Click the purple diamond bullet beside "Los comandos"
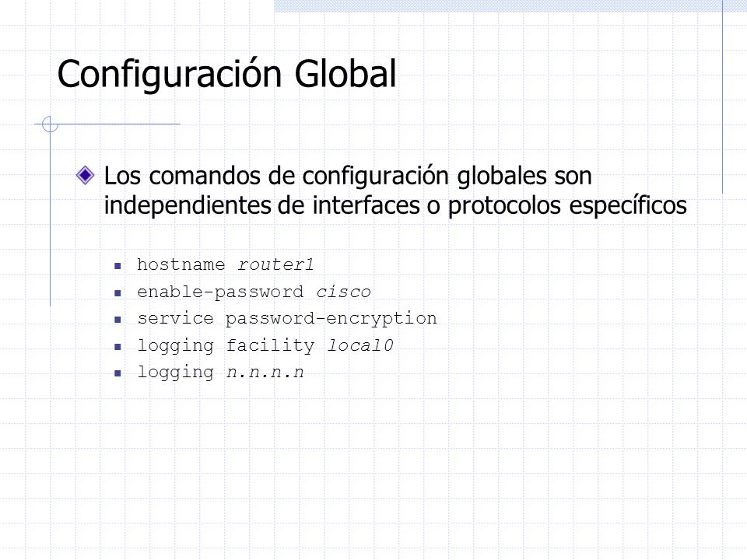The image size is (747, 560). (86, 175)
